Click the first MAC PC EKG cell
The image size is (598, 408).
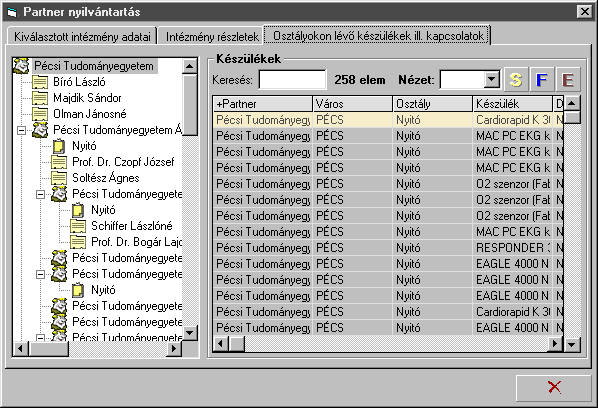tap(513, 136)
